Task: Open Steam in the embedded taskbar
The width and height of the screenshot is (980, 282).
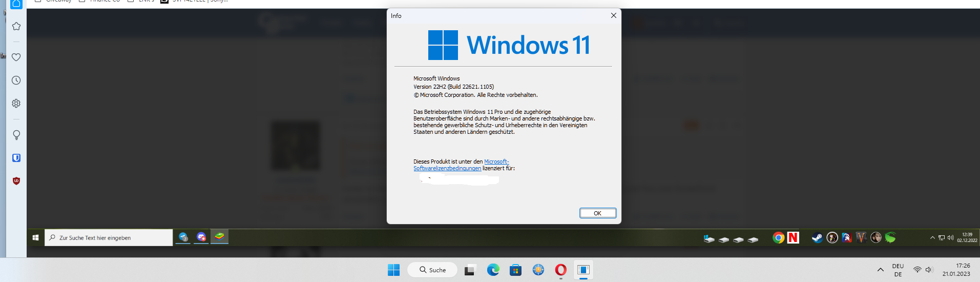Action: click(817, 237)
